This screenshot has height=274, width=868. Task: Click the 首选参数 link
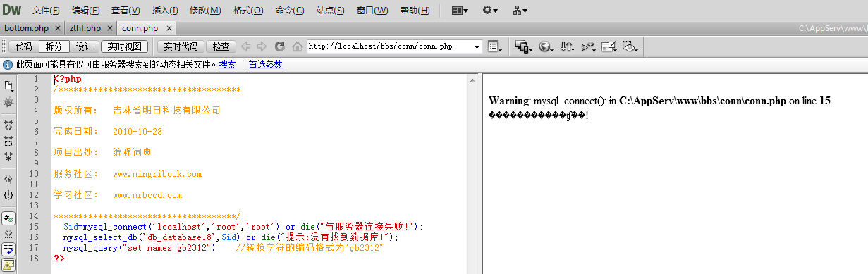(x=265, y=64)
